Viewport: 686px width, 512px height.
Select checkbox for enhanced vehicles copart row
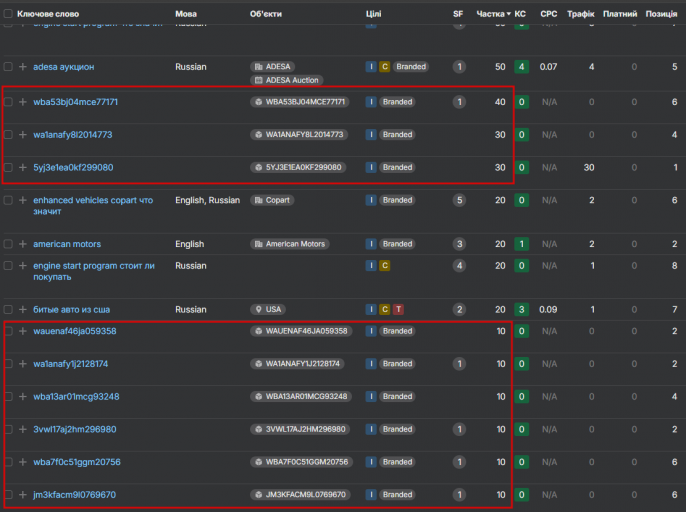coord(8,200)
